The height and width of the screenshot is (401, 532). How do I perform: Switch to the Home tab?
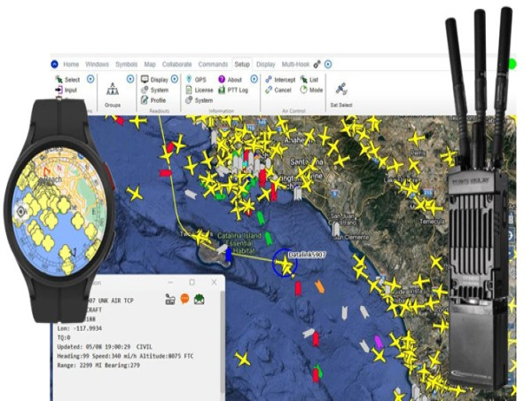pyautogui.click(x=71, y=64)
